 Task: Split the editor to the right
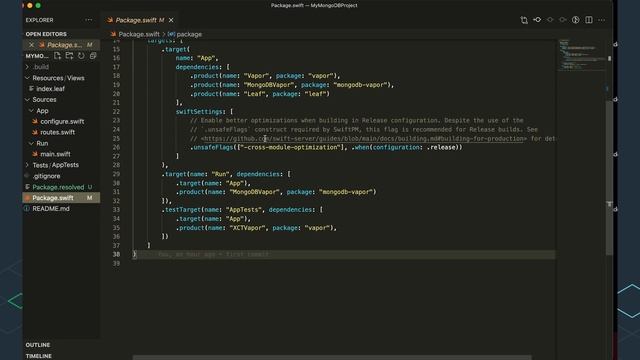(589, 20)
